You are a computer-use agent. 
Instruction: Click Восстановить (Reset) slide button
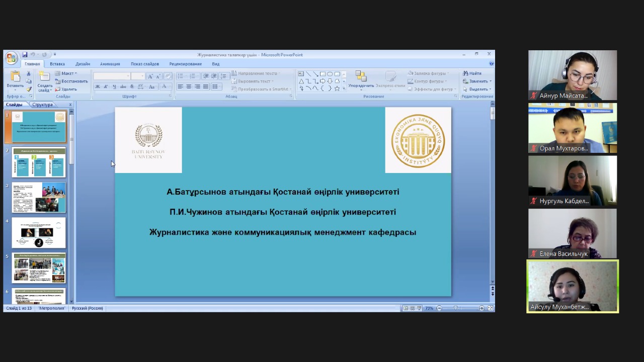(x=71, y=81)
